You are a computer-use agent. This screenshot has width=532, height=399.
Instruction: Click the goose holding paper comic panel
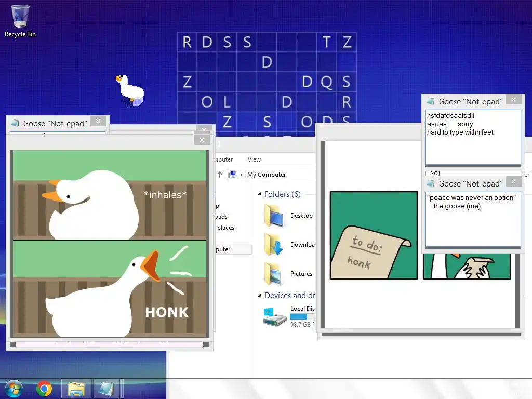click(467, 267)
